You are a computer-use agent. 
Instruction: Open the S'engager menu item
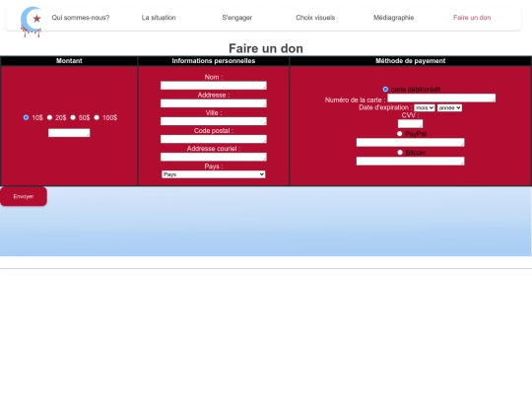tap(237, 18)
